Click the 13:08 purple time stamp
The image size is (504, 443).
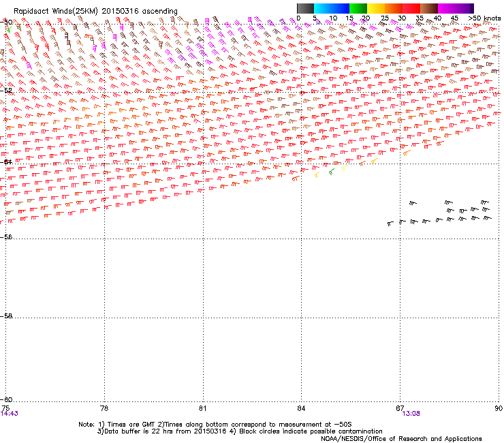411,414
